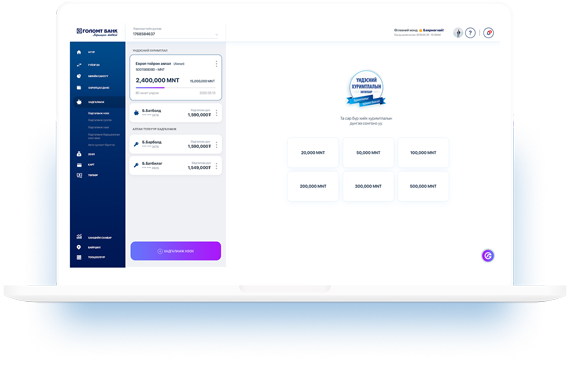This screenshot has width=570, height=366.
Task: Click the key icon on the 1,590,000₮ card
Action: (136, 144)
